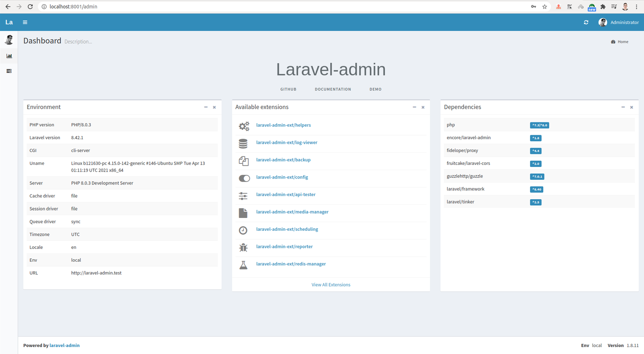The width and height of the screenshot is (644, 354).
Task: Click the refresh icon in the top header
Action: click(586, 22)
